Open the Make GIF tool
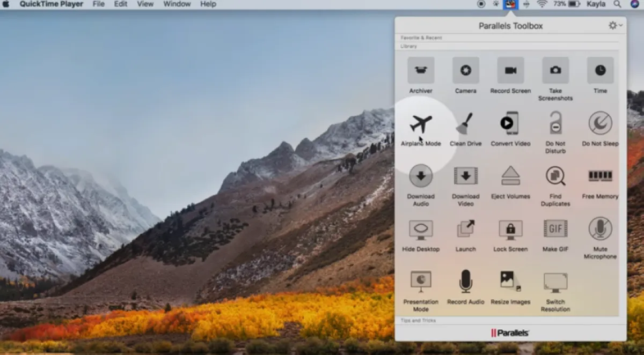644x355 pixels. pos(555,229)
